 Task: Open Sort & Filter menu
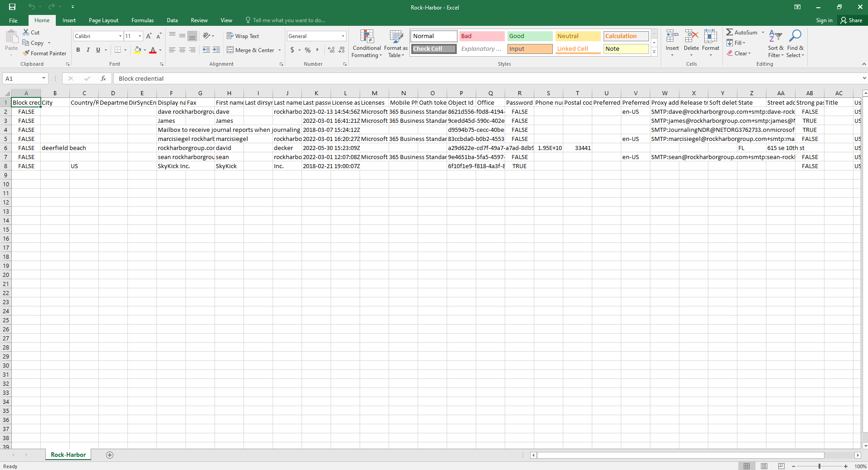(775, 44)
